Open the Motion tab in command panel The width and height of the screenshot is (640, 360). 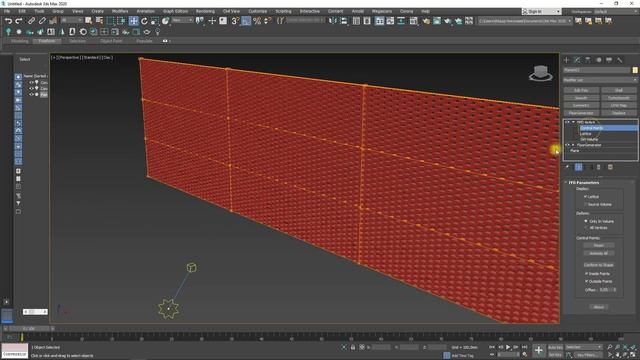pos(599,60)
